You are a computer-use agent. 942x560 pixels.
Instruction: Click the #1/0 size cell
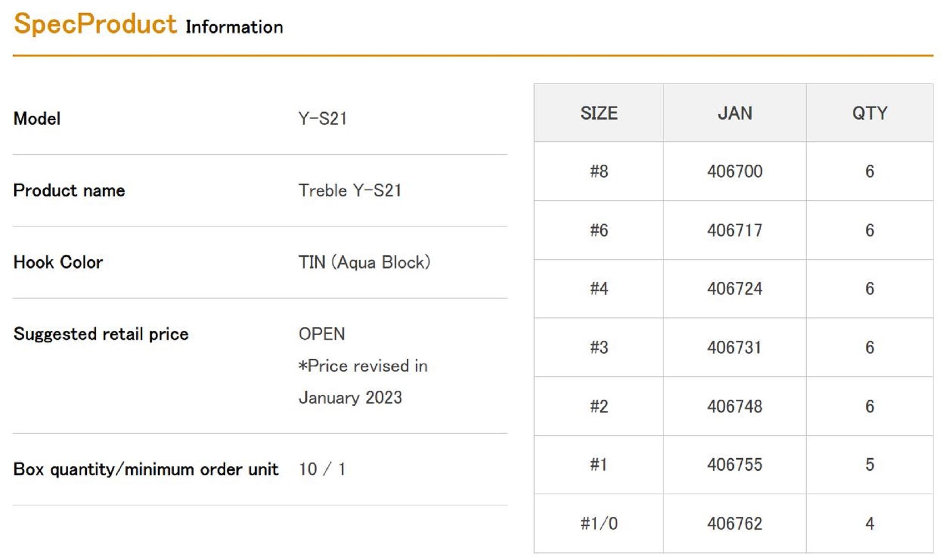coord(599,524)
